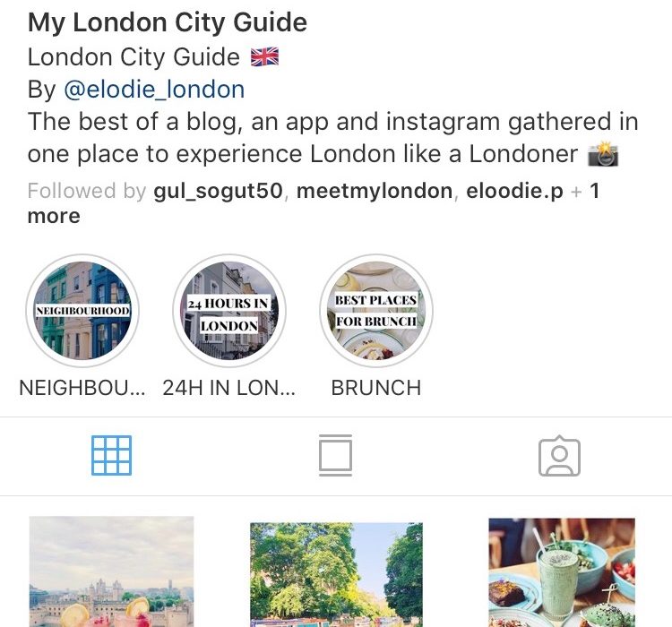Viewport: 672px width, 627px height.
Task: Tap the 24H IN LON... highlight label
Action: 228,388
